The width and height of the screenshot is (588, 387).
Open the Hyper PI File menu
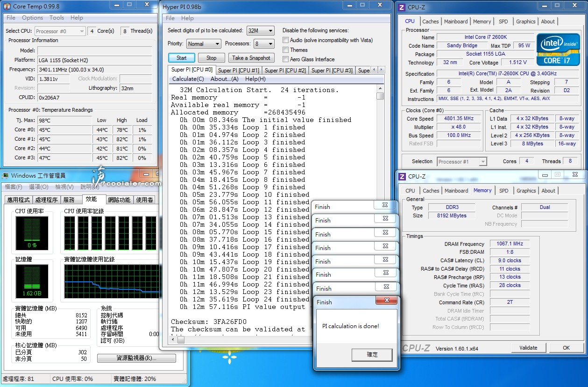click(x=170, y=18)
